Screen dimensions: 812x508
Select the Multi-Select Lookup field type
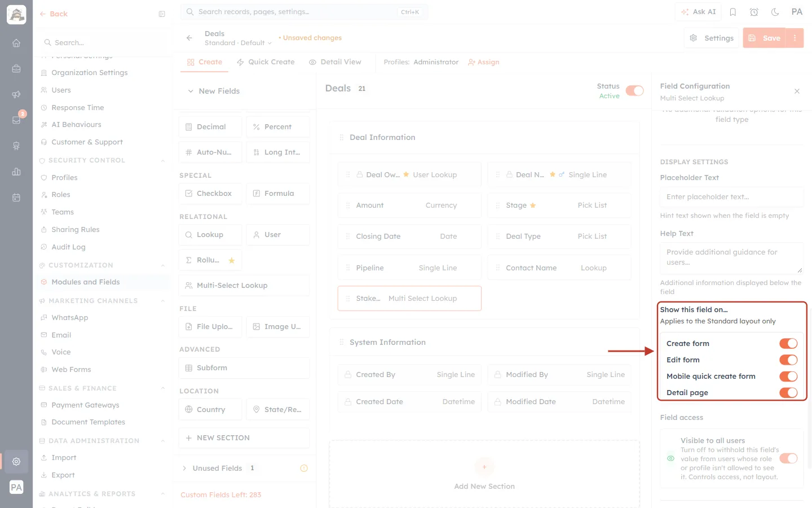(244, 286)
